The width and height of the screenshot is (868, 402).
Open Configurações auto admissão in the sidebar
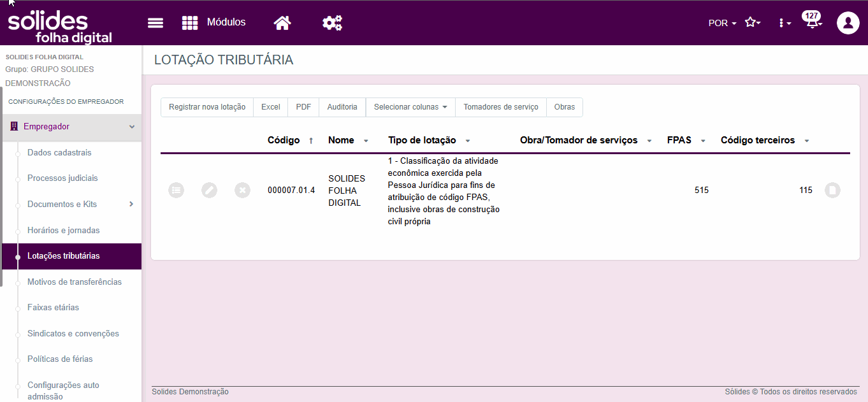[x=64, y=391]
